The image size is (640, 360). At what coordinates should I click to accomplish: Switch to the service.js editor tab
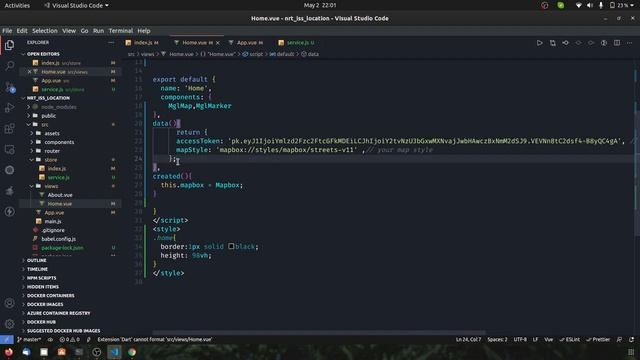pyautogui.click(x=298, y=43)
